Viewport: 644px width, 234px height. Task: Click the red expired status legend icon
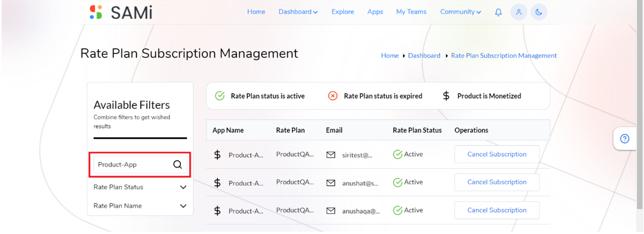[x=333, y=96]
